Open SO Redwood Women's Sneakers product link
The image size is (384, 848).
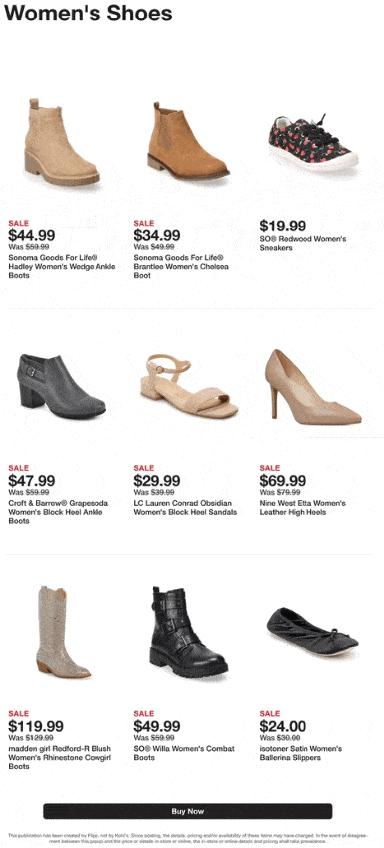coord(303,243)
